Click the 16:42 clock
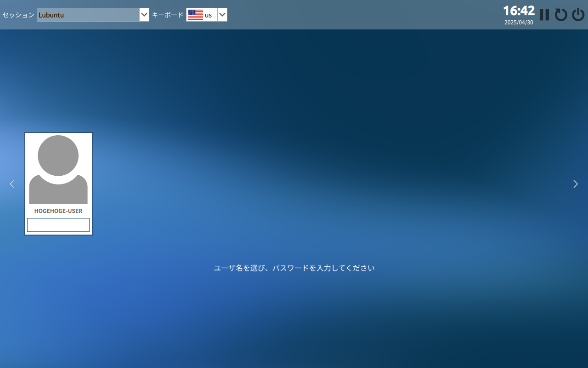 pos(519,11)
